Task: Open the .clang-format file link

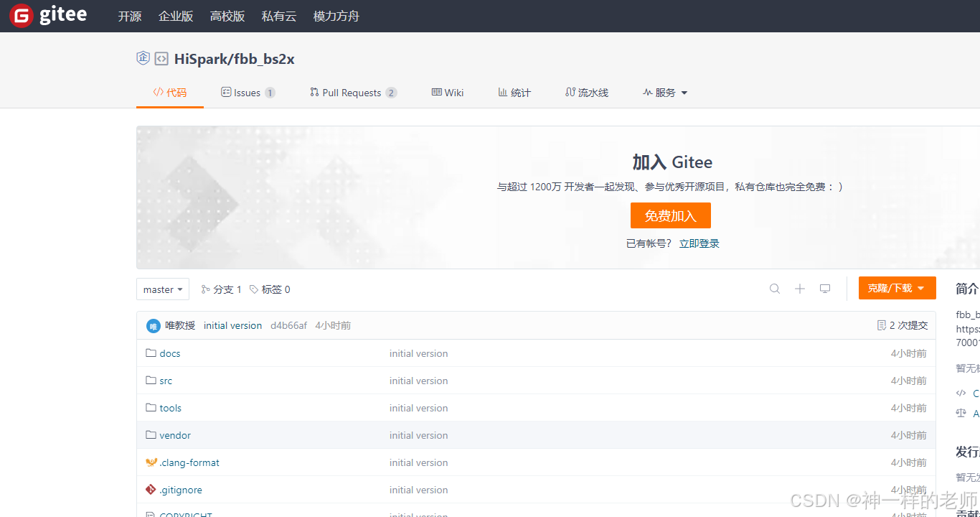Action: pyautogui.click(x=189, y=462)
